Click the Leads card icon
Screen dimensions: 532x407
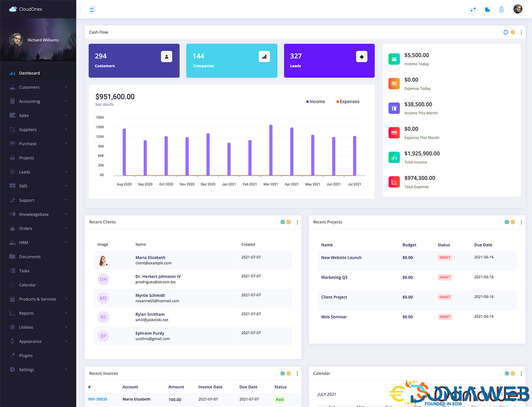pos(362,56)
